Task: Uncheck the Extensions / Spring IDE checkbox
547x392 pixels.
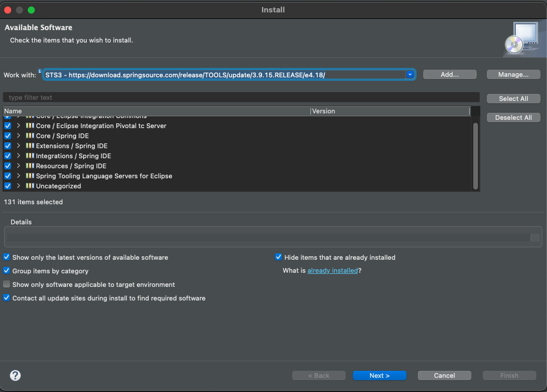Action: tap(8, 146)
